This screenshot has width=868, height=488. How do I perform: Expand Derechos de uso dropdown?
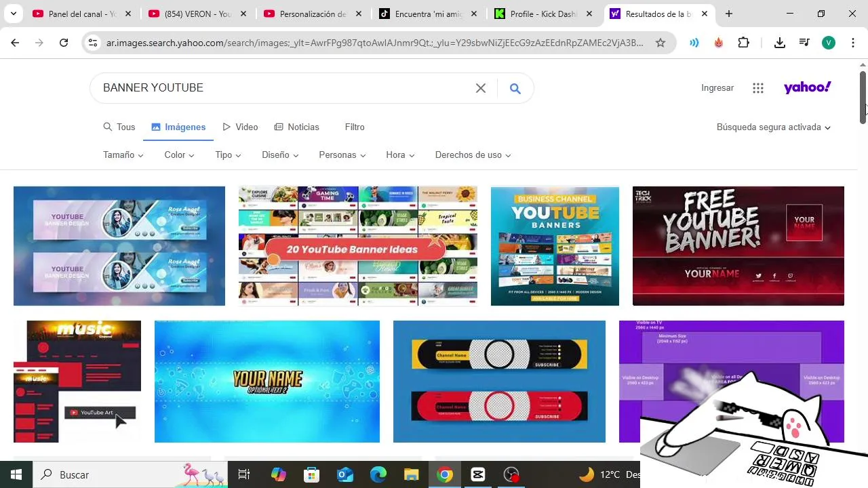coord(473,155)
